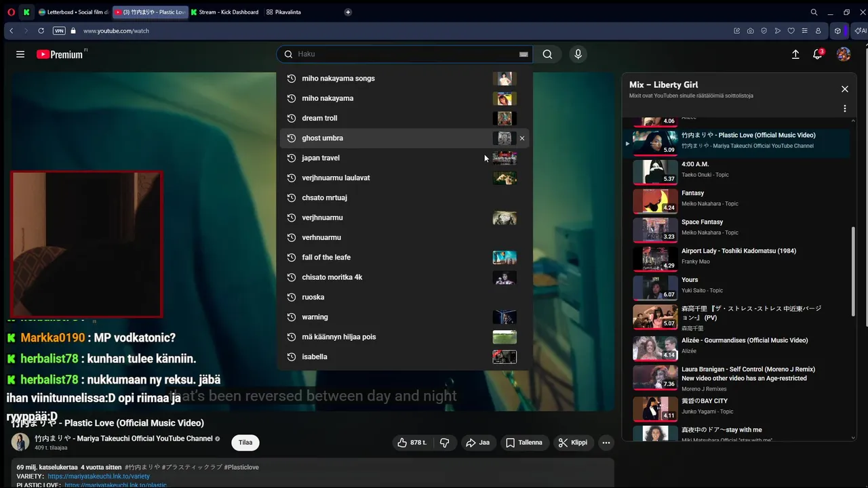This screenshot has height=488, width=868.
Task: Dislike the video
Action: 445,443
